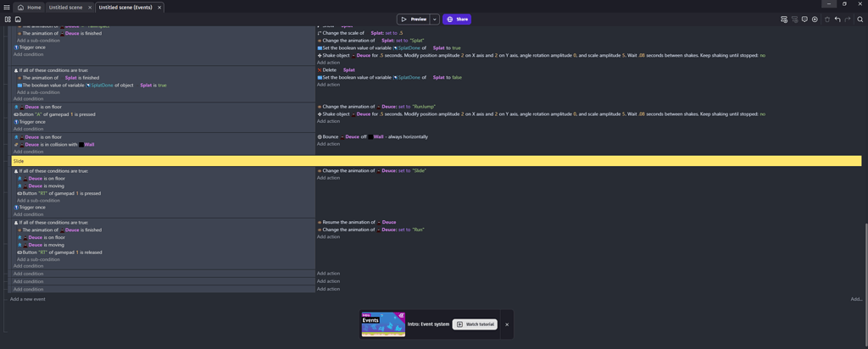This screenshot has height=349, width=868.
Task: Click the add comment toolbar icon
Action: pyautogui.click(x=804, y=19)
